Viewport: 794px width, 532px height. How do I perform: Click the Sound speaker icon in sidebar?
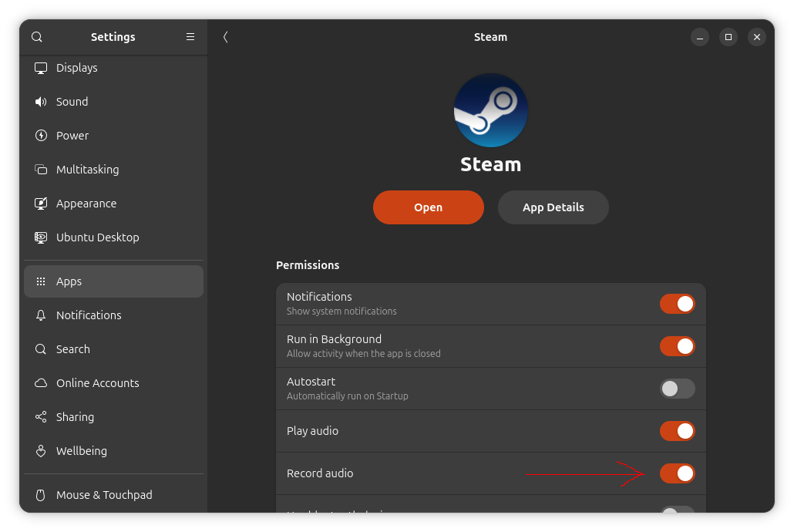[42, 102]
